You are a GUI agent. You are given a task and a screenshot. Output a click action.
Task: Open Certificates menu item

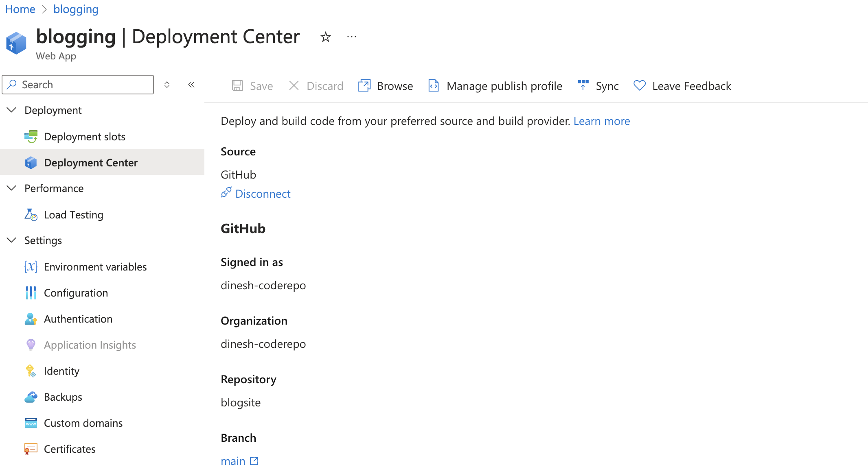click(102, 449)
